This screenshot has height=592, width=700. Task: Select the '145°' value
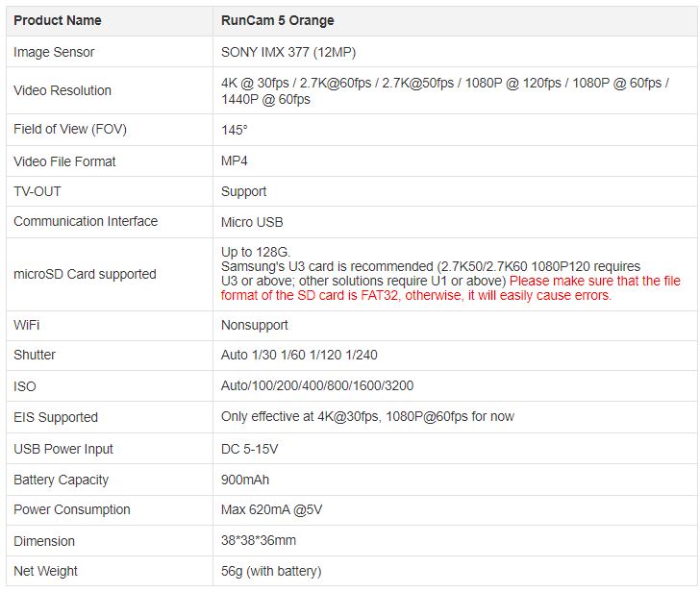[235, 130]
